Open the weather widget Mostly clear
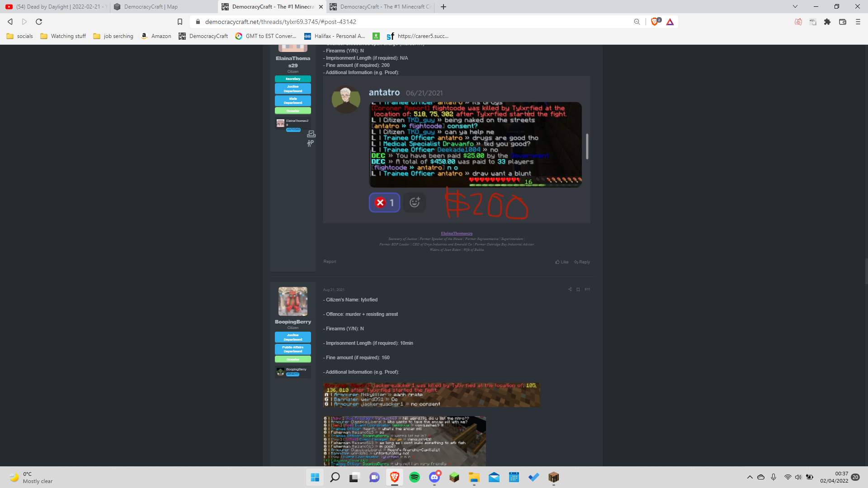 coord(32,477)
